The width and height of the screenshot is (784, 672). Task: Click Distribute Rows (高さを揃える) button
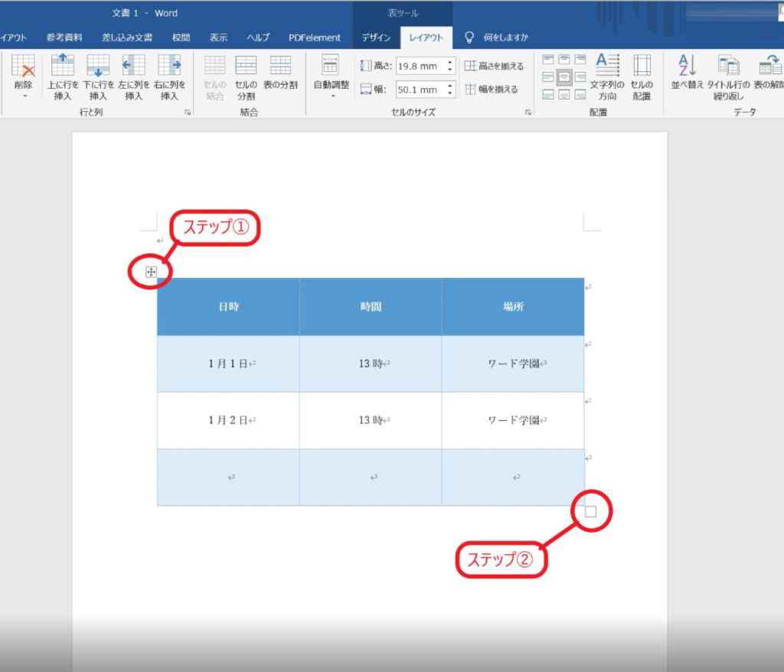[x=495, y=67]
